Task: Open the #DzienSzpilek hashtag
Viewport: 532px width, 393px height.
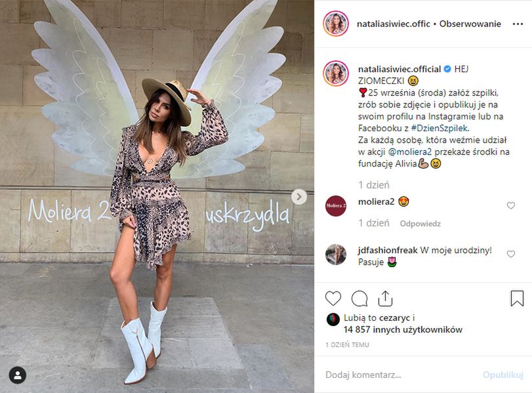Action: pyautogui.click(x=440, y=129)
